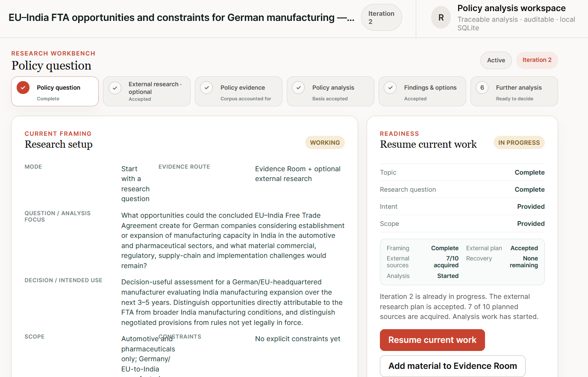Open the External research optional step
The width and height of the screenshot is (588, 377).
point(147,91)
